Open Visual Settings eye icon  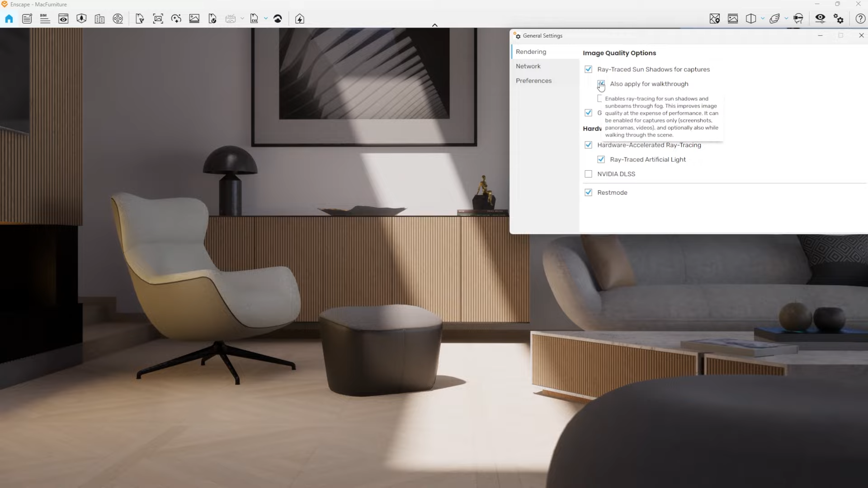(x=820, y=19)
